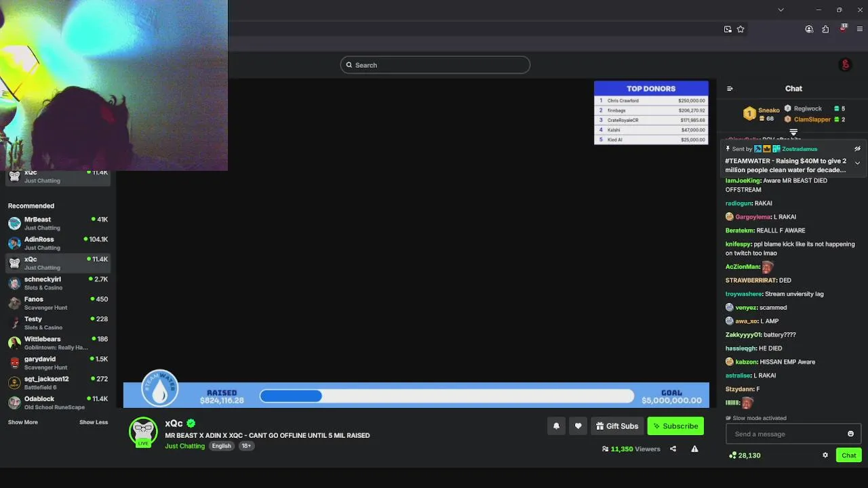Click the Send a message input
Viewport: 868px width, 488px height.
pyautogui.click(x=793, y=434)
